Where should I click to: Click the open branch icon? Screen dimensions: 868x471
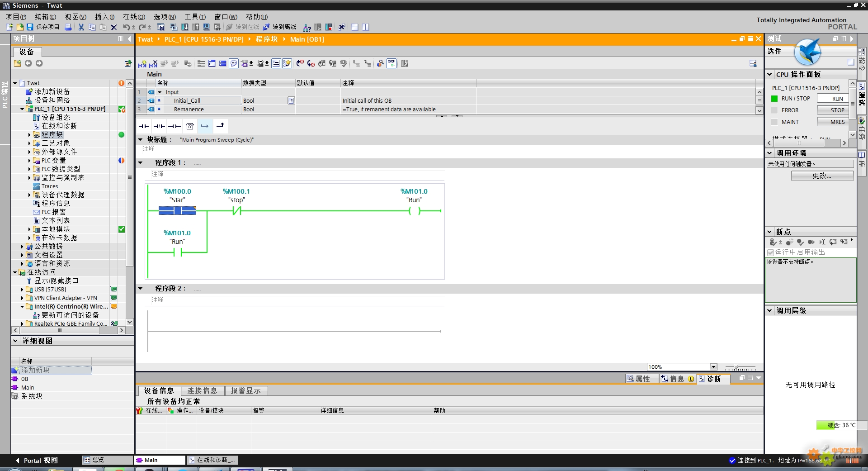205,126
